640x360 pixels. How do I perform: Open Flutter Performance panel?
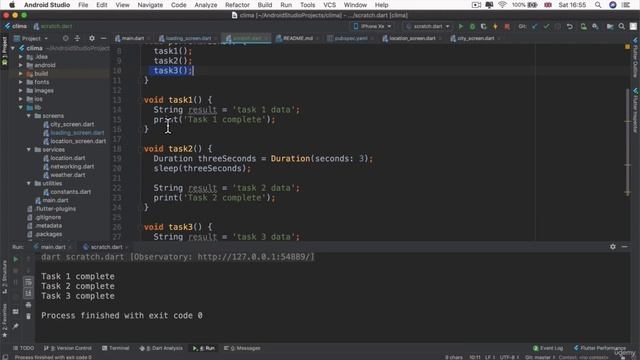[600, 348]
